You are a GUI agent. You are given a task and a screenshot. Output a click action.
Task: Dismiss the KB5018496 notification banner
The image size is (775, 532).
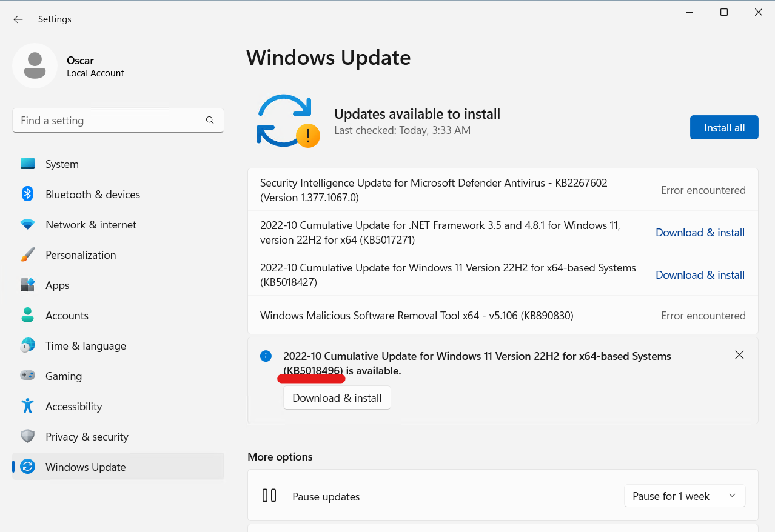pyautogui.click(x=739, y=354)
